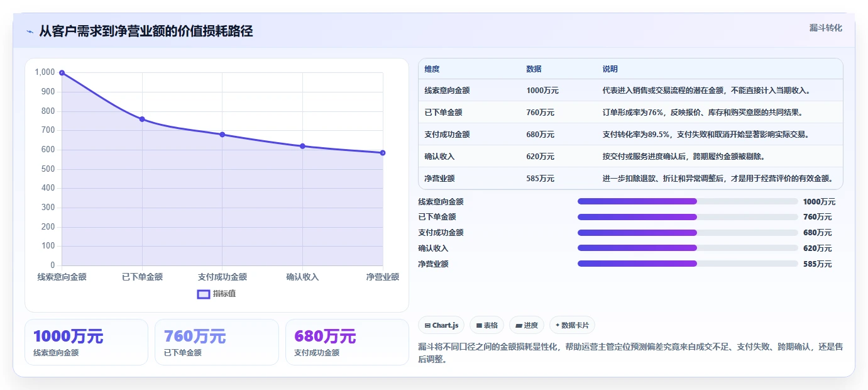Screen dimensions: 868x390
Task: Click the footer paragraph starting 漏斗将不同口径
Action: tap(630, 353)
